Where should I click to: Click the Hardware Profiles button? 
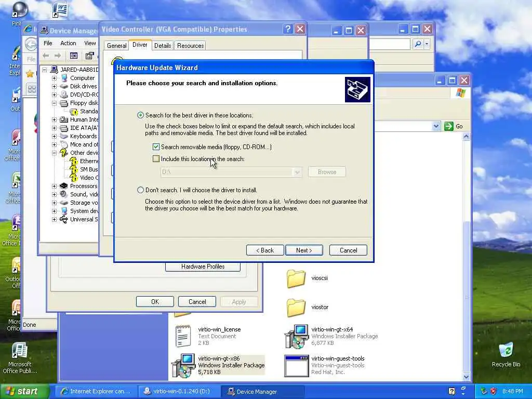(x=203, y=267)
